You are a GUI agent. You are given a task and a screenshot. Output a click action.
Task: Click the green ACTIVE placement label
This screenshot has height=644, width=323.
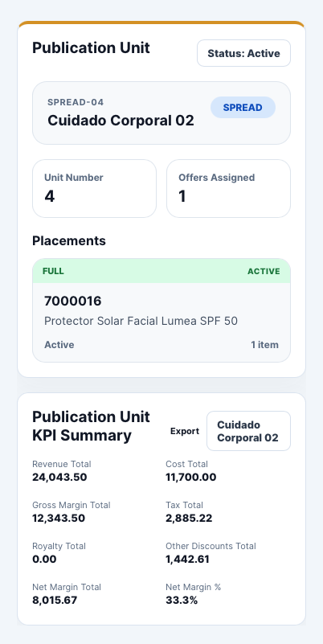tap(264, 271)
